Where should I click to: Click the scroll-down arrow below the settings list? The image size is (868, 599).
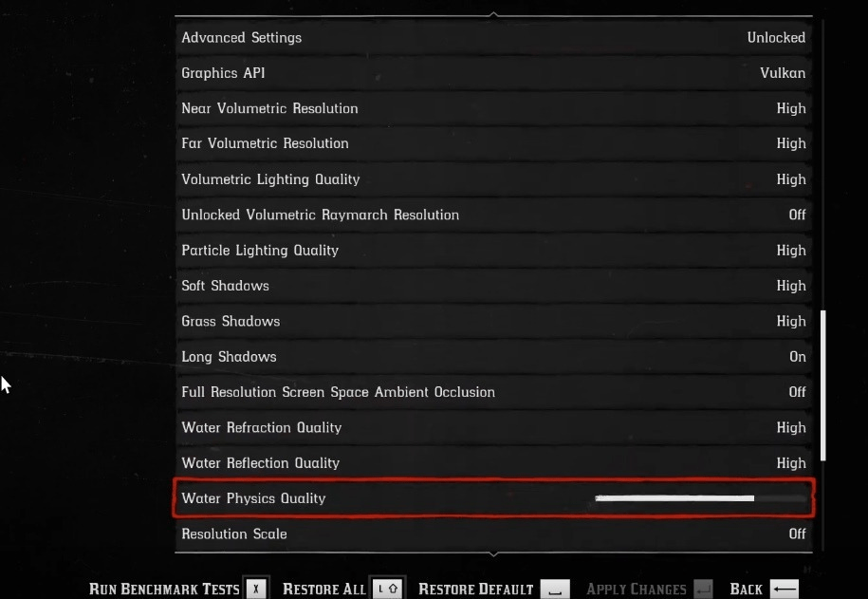point(493,553)
